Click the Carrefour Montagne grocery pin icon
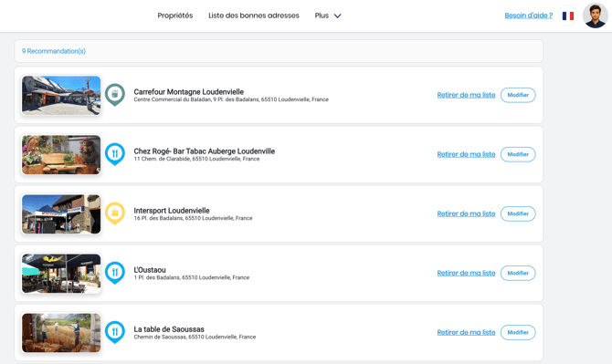The width and height of the screenshot is (612, 364). (x=115, y=95)
